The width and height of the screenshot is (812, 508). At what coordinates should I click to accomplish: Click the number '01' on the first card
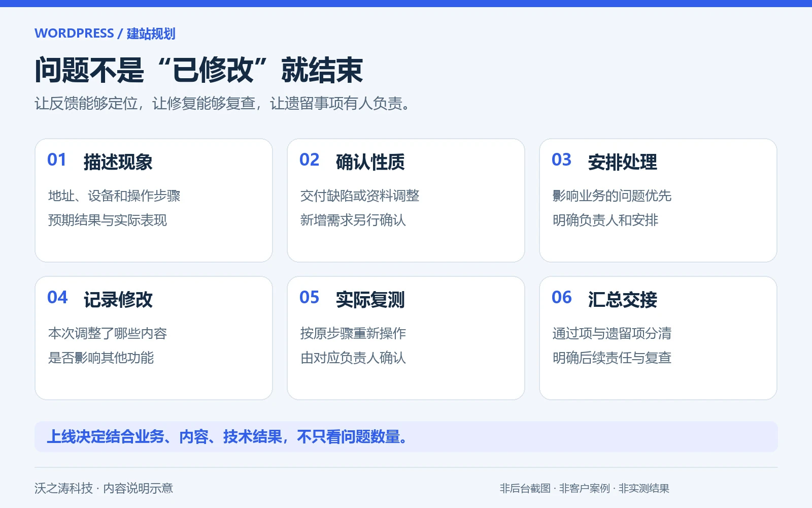(x=57, y=160)
